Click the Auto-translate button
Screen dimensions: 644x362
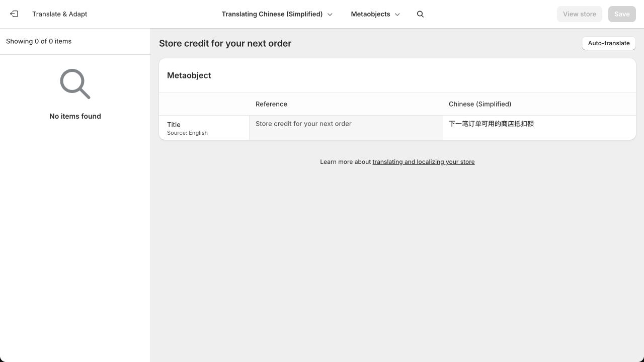coord(609,43)
